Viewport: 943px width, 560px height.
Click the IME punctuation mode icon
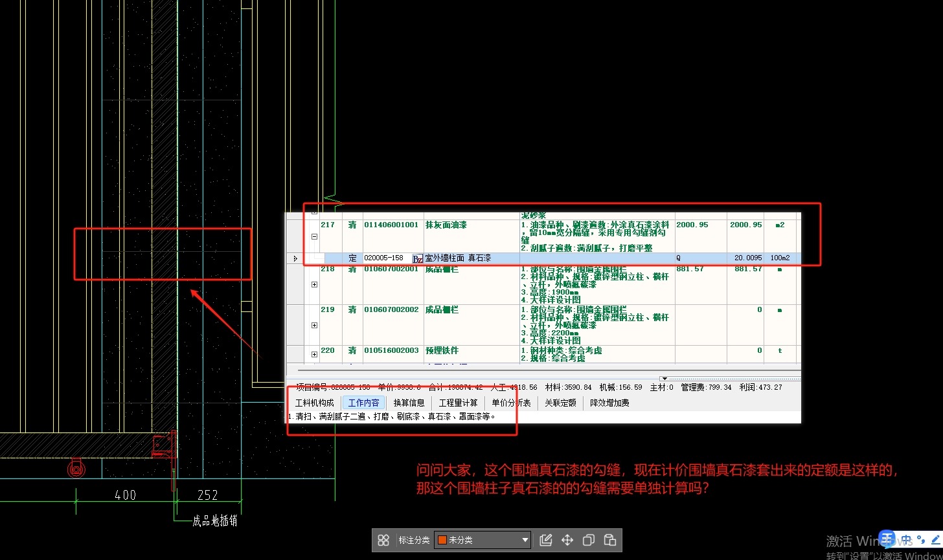point(922,539)
